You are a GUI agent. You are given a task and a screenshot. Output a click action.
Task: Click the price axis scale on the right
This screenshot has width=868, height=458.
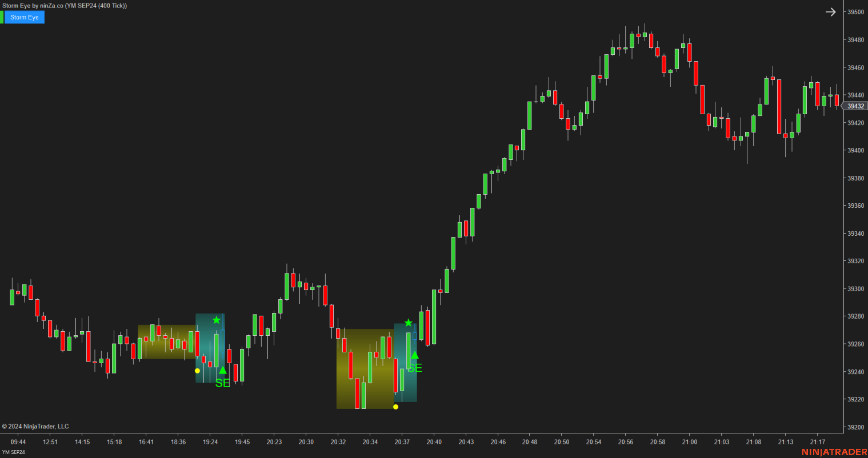(x=854, y=228)
